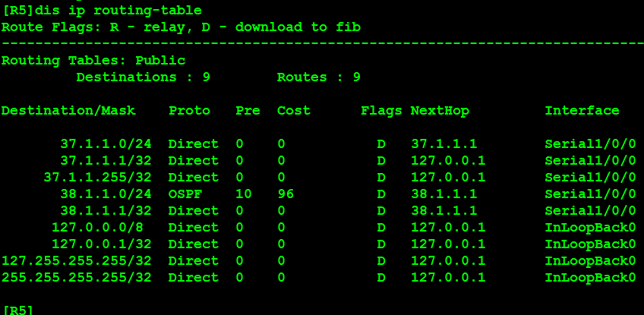
Task: Click destination 37.1.1.1/32
Action: tap(106, 161)
